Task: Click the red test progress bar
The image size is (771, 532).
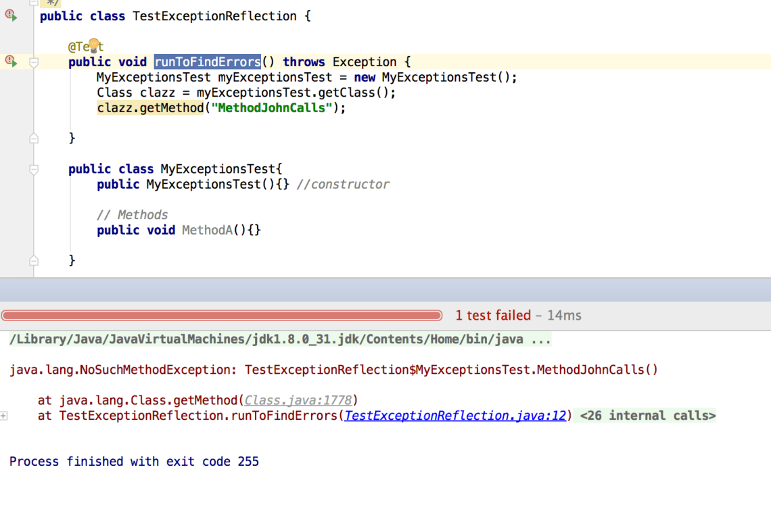Action: [221, 315]
